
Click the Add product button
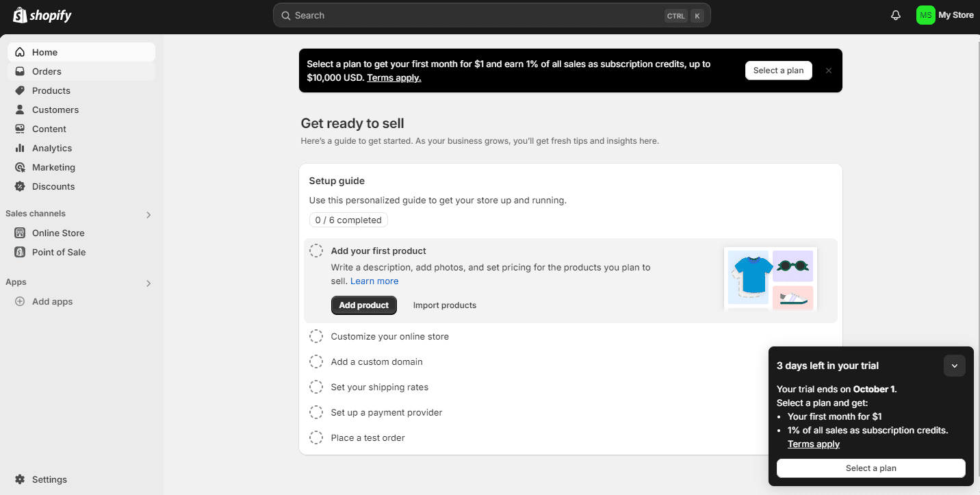[x=363, y=305]
